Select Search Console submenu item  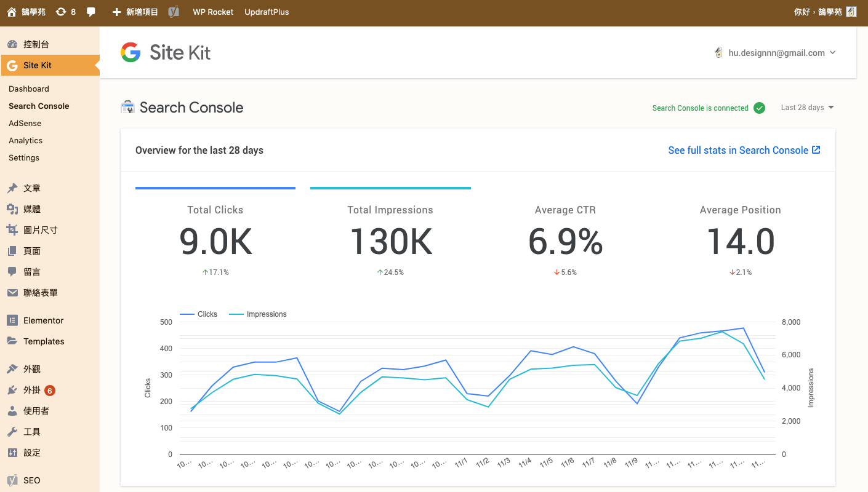pos(39,106)
